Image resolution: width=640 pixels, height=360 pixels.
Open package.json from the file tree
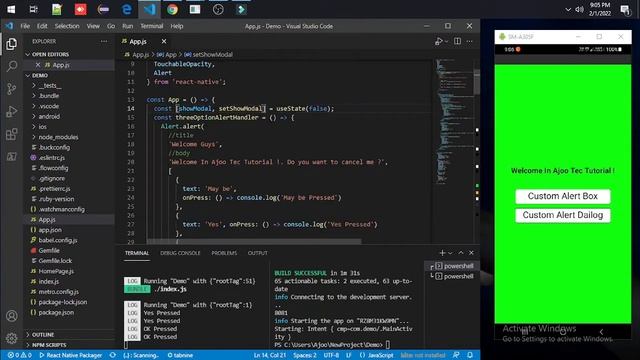point(56,312)
